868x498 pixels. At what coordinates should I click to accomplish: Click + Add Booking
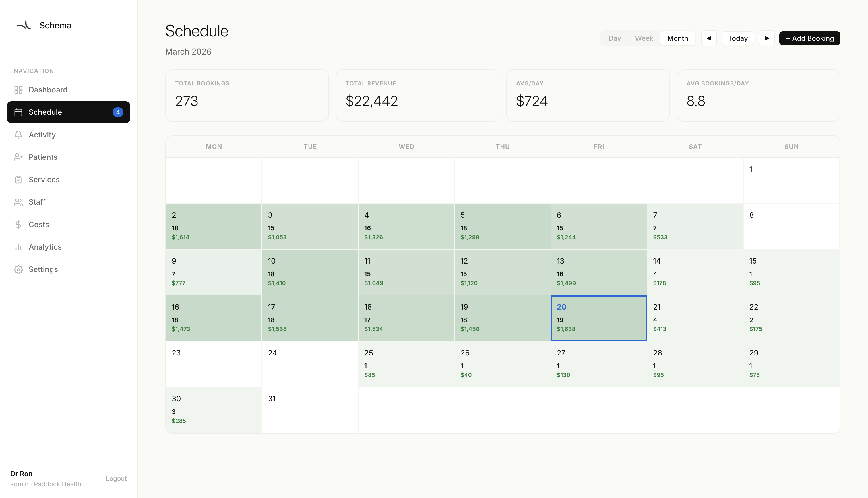pyautogui.click(x=809, y=38)
